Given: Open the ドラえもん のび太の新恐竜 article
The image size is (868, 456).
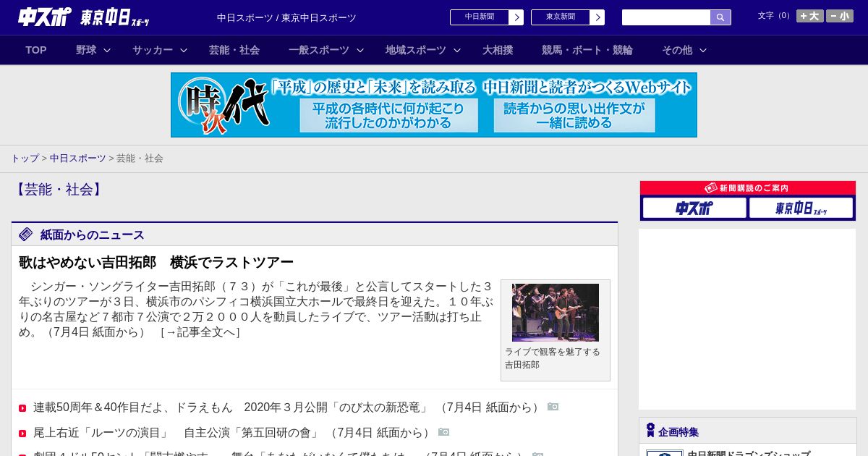Looking at the screenshot, I should click(231, 408).
